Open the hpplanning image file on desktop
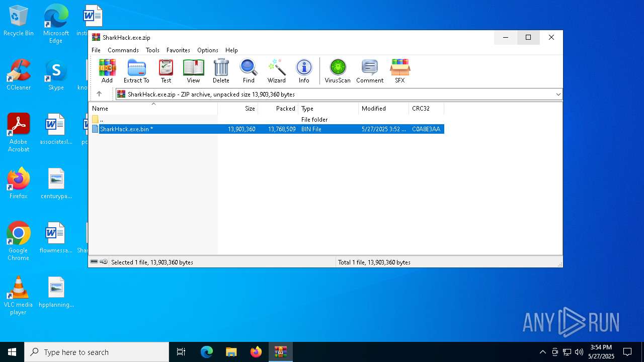The height and width of the screenshot is (362, 644). 56,293
